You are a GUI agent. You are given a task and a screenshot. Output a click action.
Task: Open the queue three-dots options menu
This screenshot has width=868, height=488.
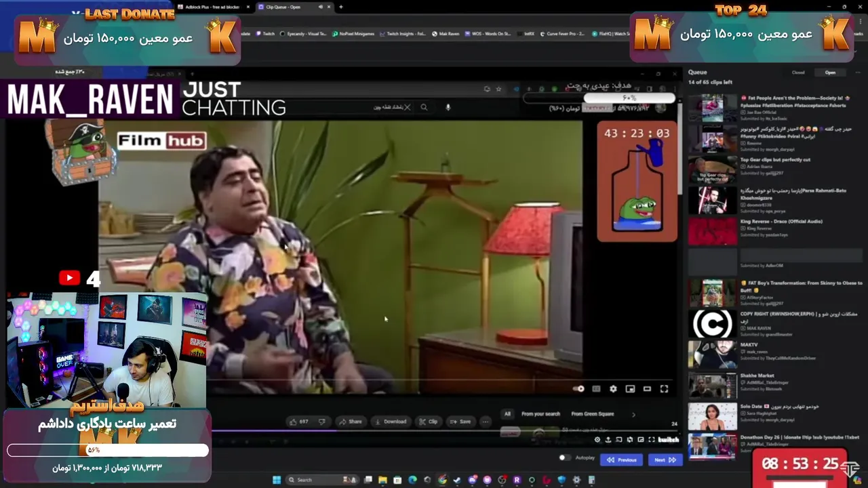click(x=857, y=73)
